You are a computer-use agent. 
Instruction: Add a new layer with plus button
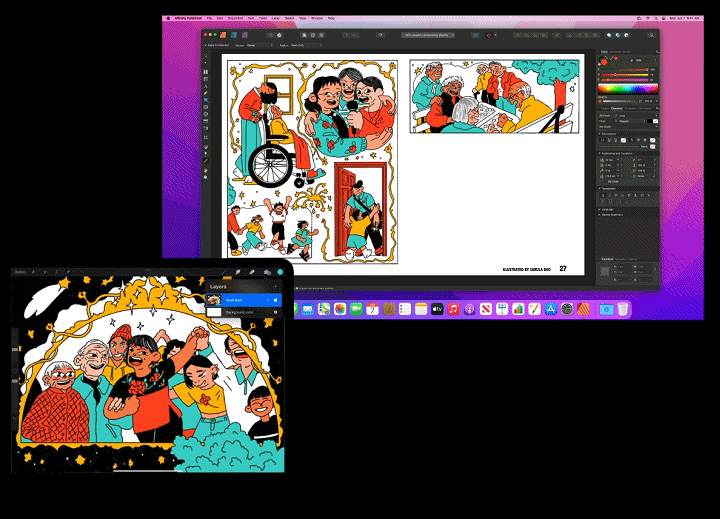point(277,285)
